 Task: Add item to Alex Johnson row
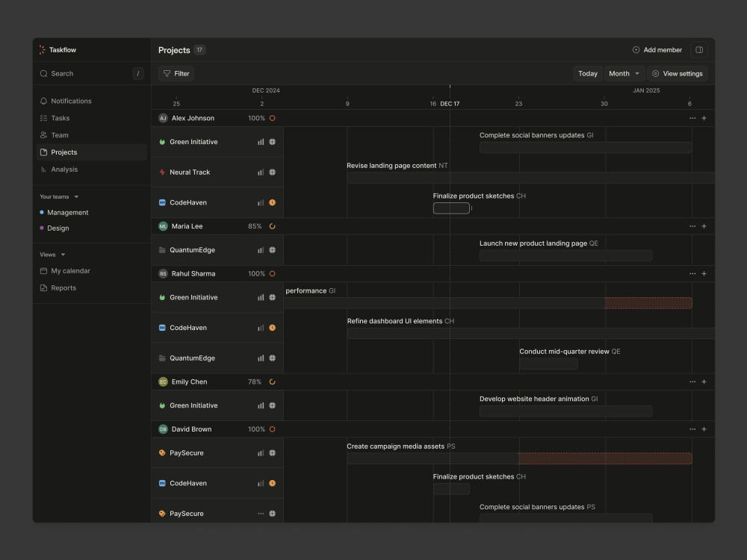pyautogui.click(x=704, y=118)
